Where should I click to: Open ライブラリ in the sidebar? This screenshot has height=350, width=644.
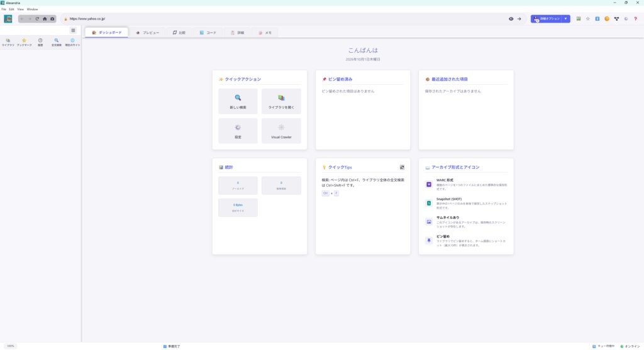(x=8, y=42)
